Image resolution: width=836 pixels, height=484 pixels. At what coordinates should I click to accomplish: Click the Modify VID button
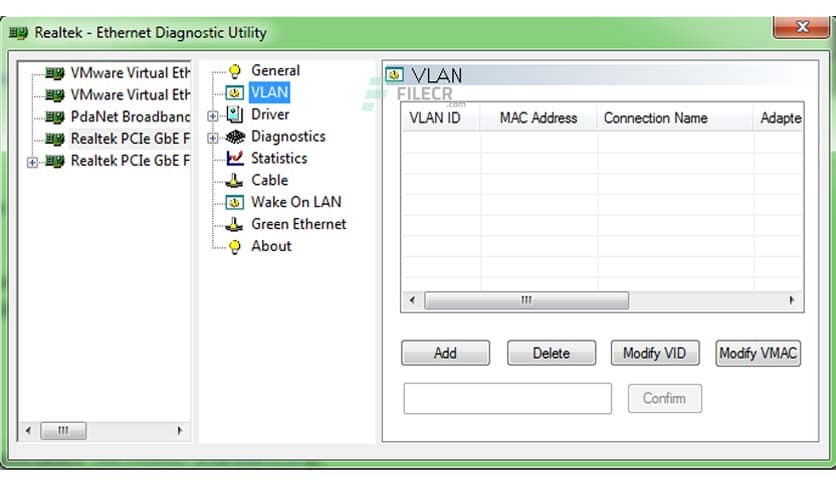coord(655,353)
